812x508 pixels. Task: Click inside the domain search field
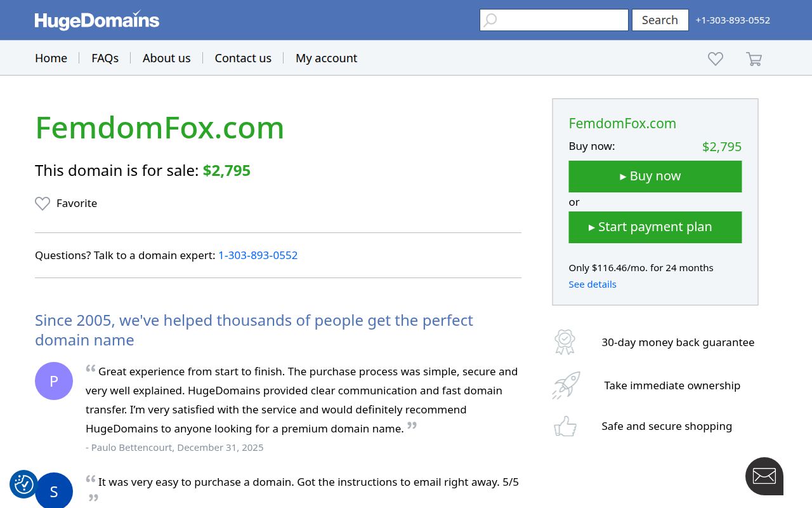pos(558,20)
